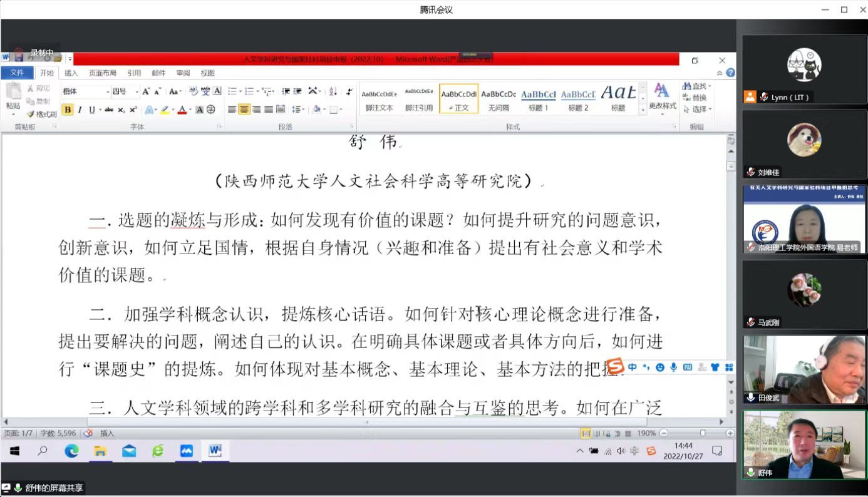The width and height of the screenshot is (868, 497).
Task: Open the font size dropdown (四号)
Action: coord(137,91)
